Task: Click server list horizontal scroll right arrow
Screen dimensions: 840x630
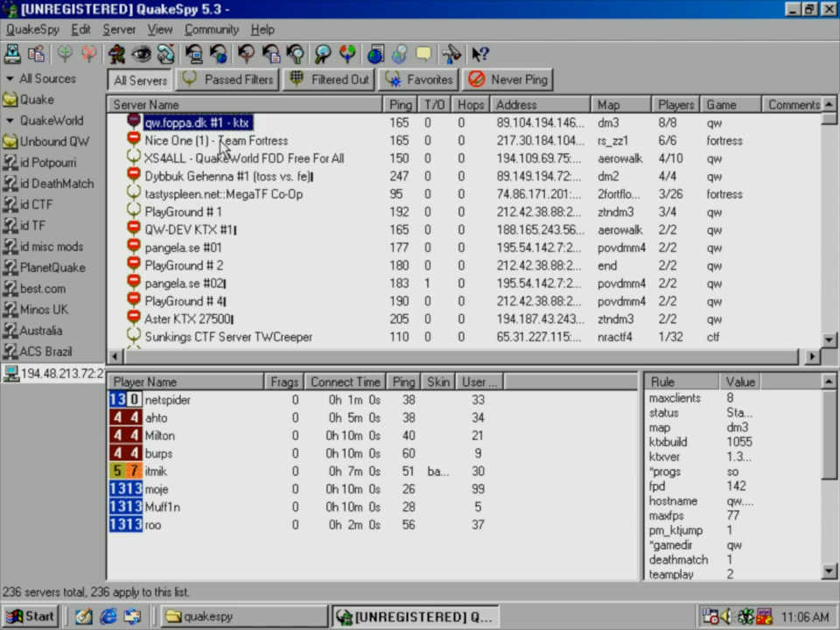Action: (x=812, y=356)
